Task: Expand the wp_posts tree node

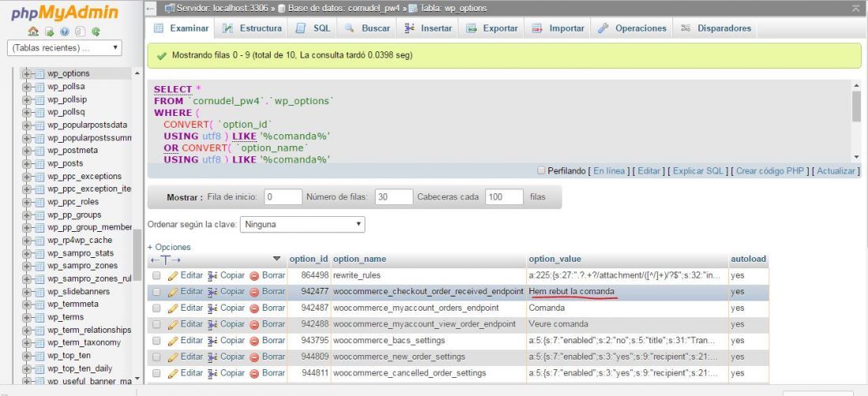Action: click(x=26, y=164)
